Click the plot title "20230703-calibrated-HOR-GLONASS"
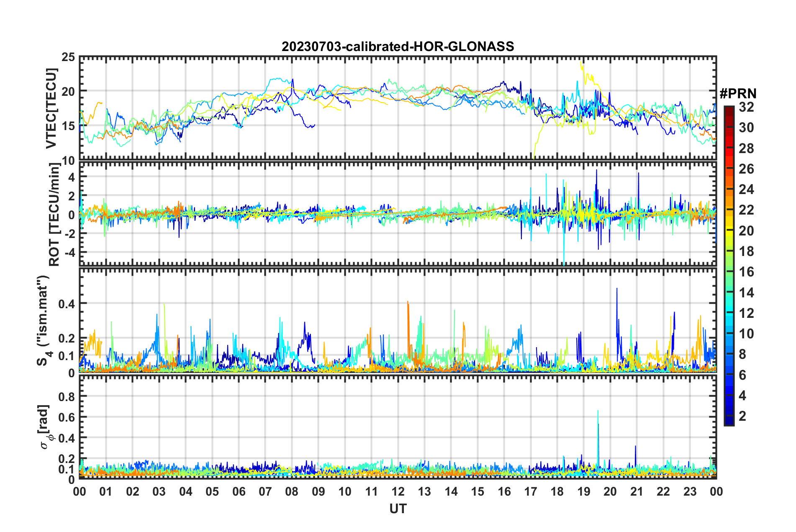796x532 pixels. tap(398, 46)
